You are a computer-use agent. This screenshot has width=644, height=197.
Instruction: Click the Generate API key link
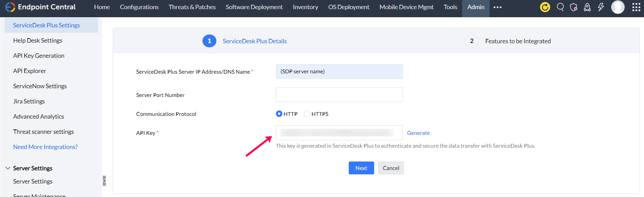click(x=418, y=133)
